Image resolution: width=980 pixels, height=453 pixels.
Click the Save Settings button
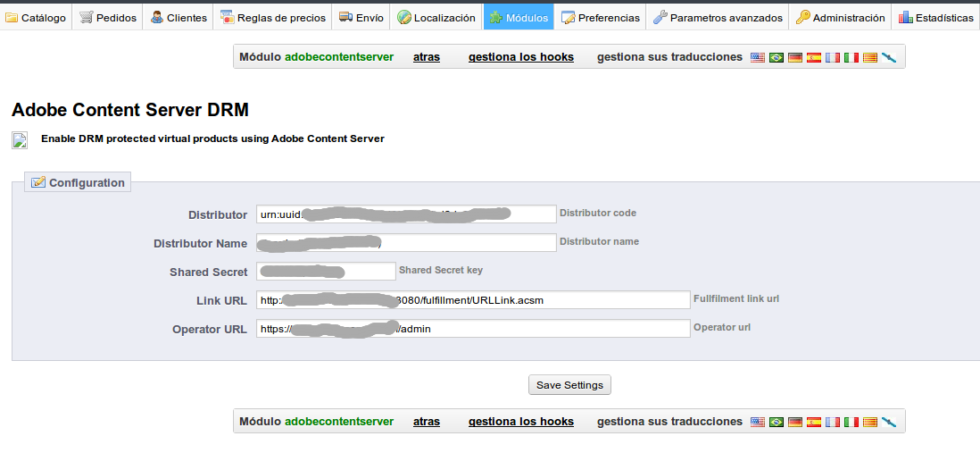569,385
